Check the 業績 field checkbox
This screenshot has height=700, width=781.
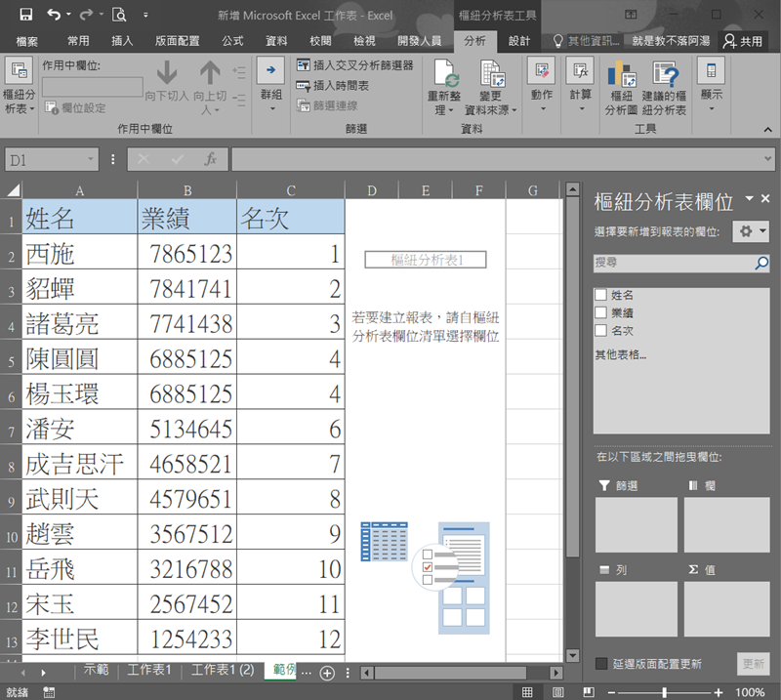coord(601,312)
